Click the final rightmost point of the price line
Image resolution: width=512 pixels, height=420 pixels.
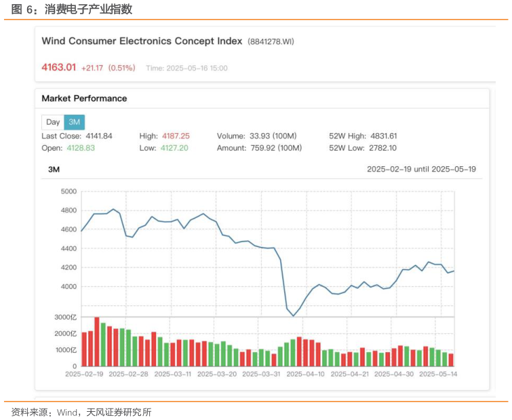[x=454, y=271]
